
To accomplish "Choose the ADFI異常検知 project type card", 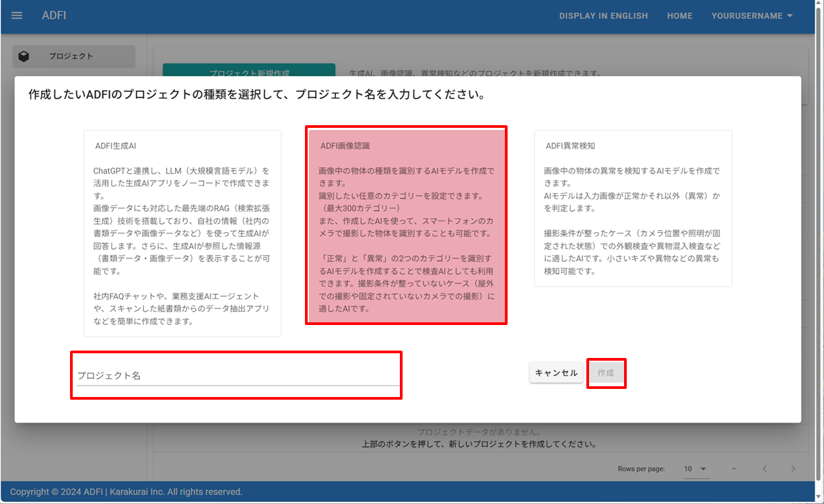I will click(633, 209).
